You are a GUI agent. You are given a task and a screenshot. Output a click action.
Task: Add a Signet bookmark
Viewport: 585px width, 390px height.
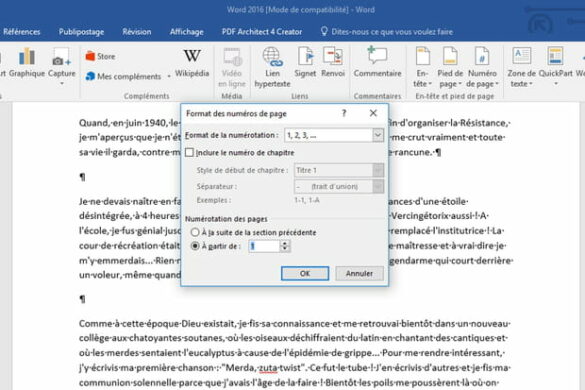pyautogui.click(x=305, y=63)
